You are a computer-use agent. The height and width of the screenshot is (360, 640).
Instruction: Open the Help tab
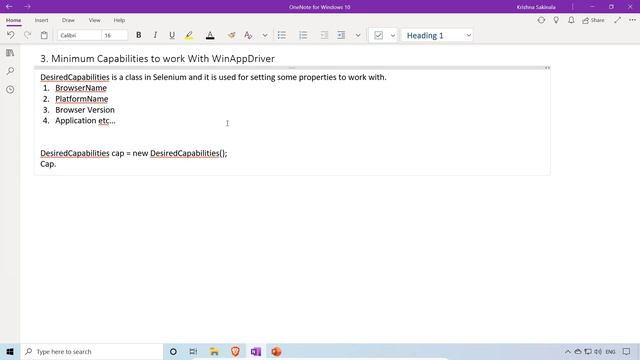[119, 20]
